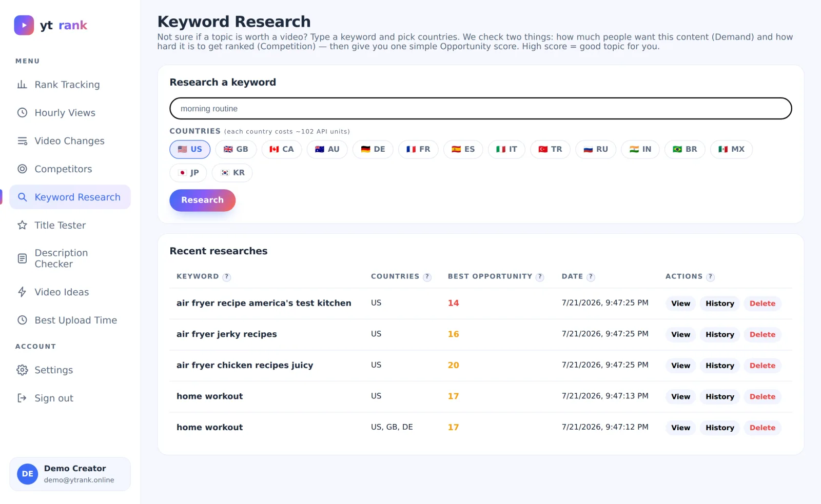Image resolution: width=821 pixels, height=504 pixels.
Task: Click the Description Checker document icon
Action: point(22,258)
